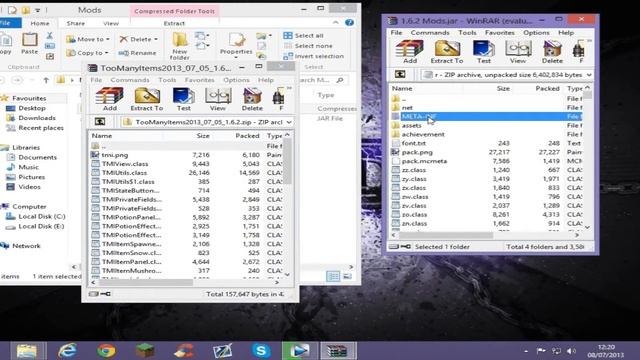The height and width of the screenshot is (360, 640).
Task: Go up one level in the TooManyItems archive
Action: (100, 122)
